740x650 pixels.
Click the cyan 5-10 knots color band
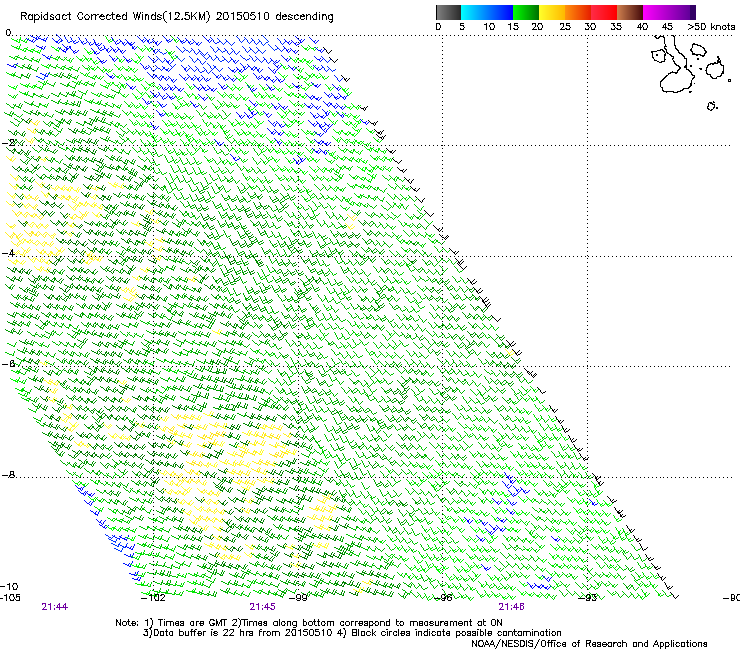point(474,12)
